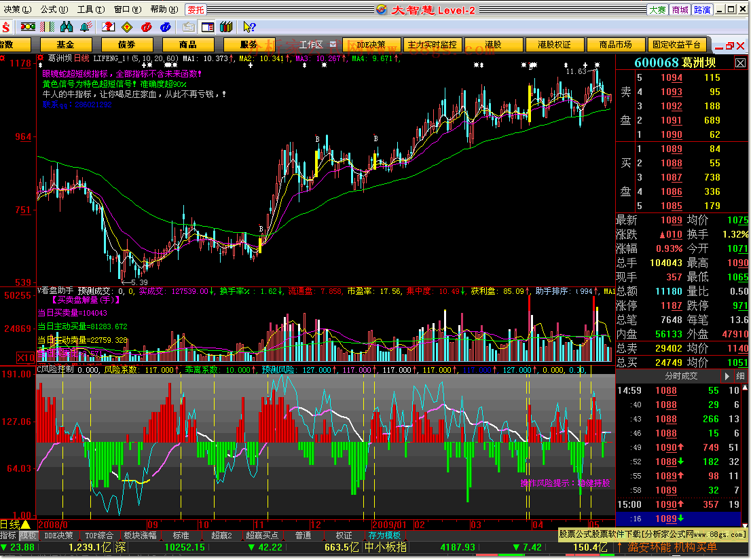
Task: Click the 大赛 button
Action: [657, 10]
